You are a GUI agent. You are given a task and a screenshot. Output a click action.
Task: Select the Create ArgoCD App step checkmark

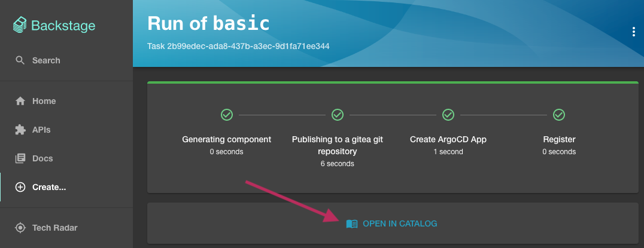[448, 115]
